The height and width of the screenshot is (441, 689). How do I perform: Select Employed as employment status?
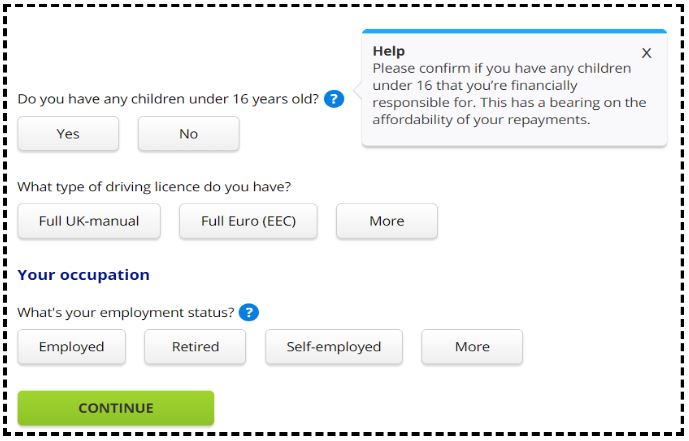72,347
